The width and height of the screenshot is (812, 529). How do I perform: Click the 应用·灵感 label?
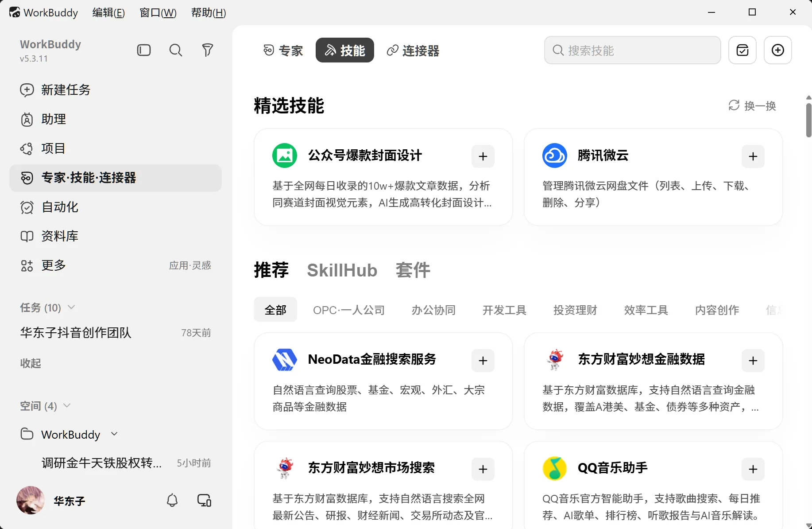[x=190, y=265]
